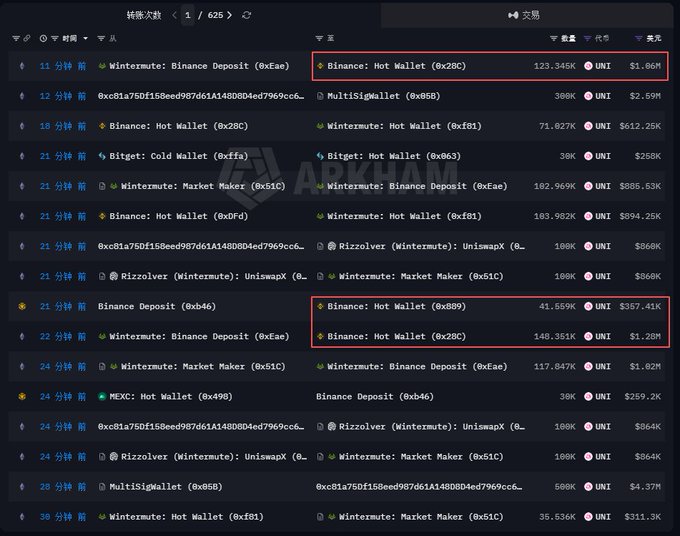Open the chain filter beside the link icon
Image resolution: width=680 pixels, height=536 pixels.
pyautogui.click(x=16, y=38)
